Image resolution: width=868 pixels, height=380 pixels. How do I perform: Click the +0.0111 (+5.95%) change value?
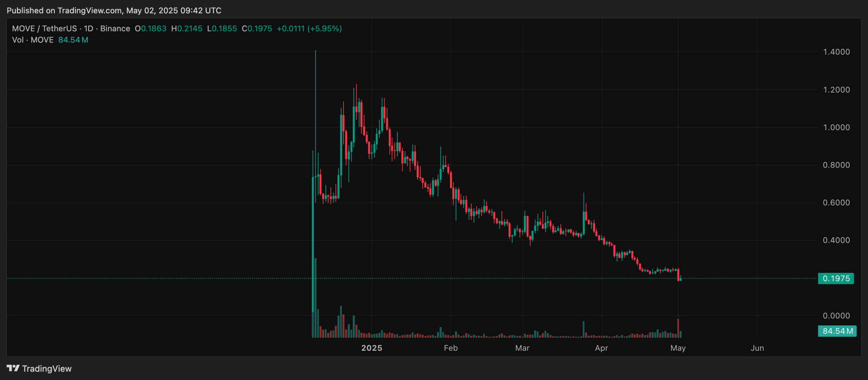(309, 28)
